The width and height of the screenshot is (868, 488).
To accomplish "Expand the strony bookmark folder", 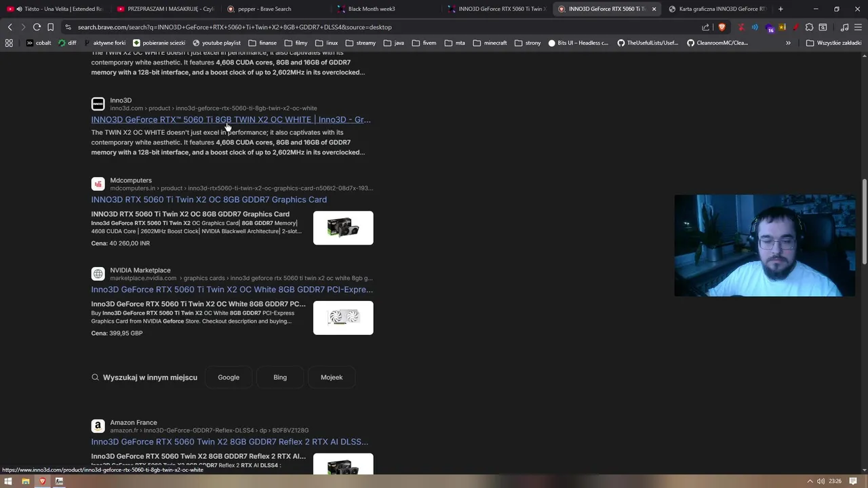I will coord(528,43).
